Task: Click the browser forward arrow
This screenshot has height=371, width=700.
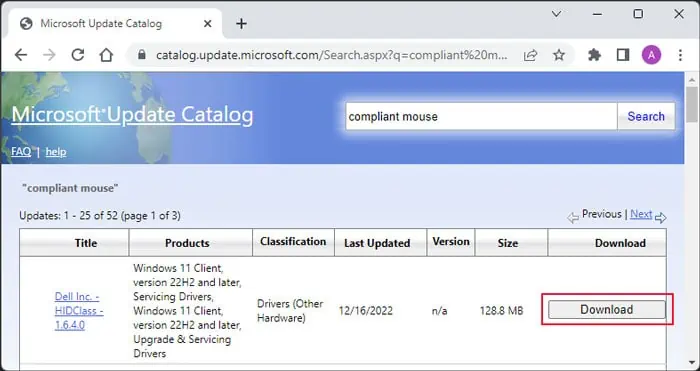Action: (50, 55)
